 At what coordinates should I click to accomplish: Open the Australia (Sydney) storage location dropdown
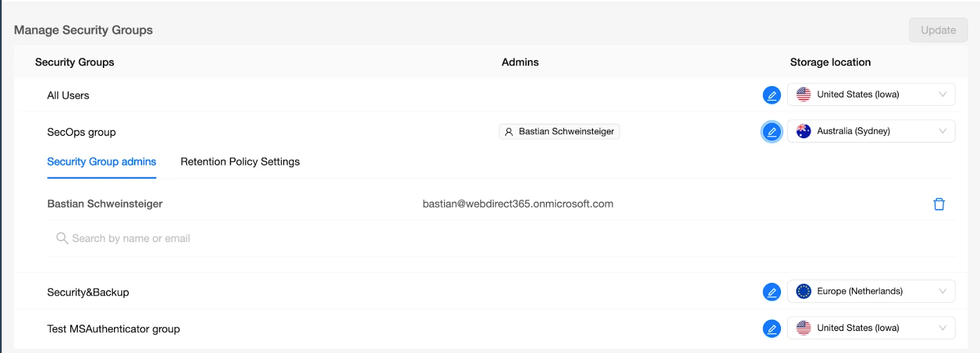[x=943, y=130]
